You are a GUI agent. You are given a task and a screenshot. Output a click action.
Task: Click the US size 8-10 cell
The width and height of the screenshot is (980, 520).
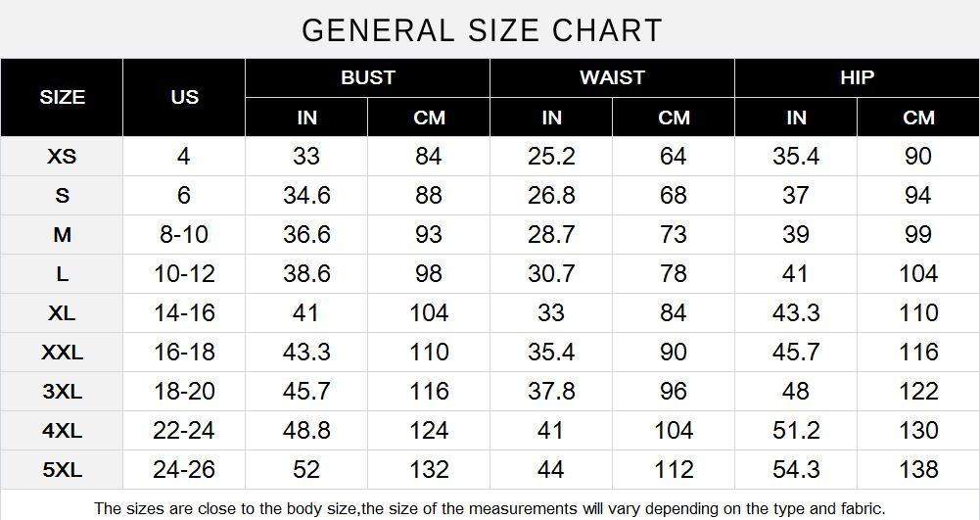click(184, 234)
